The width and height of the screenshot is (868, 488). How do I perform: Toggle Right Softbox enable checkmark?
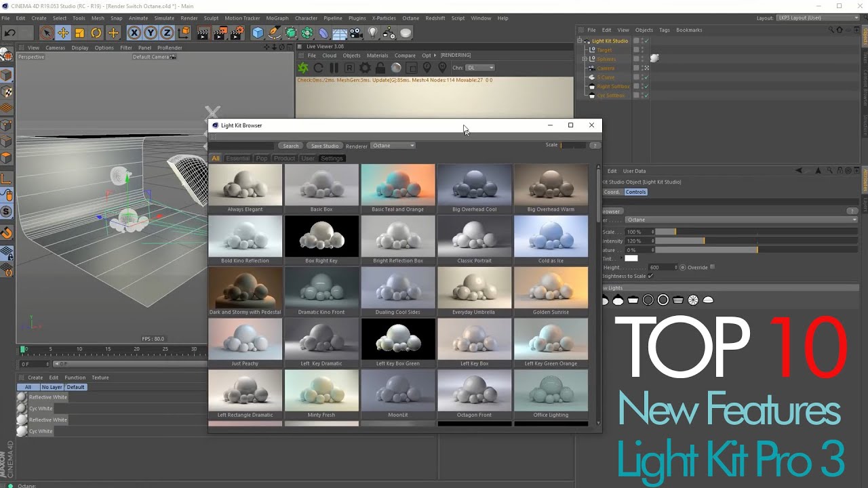point(646,86)
